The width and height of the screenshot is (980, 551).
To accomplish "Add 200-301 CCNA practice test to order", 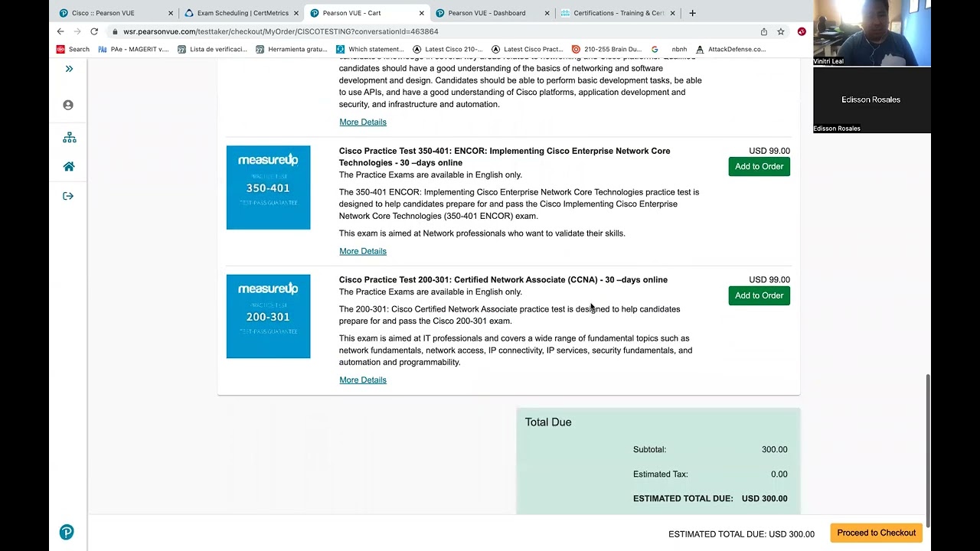I will pyautogui.click(x=759, y=295).
